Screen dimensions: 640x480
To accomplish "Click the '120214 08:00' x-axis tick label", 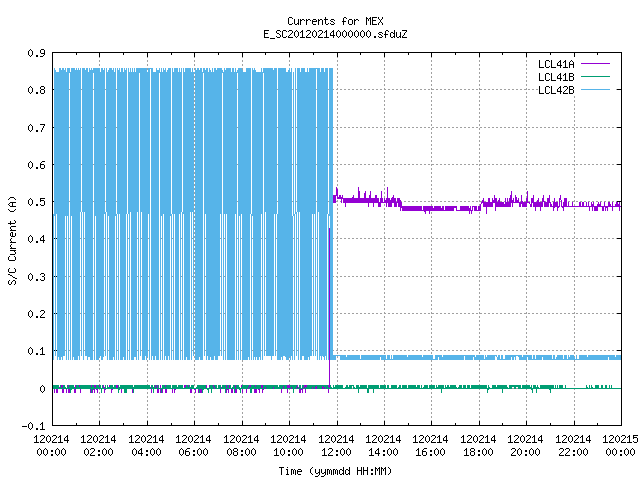I will point(241,446).
